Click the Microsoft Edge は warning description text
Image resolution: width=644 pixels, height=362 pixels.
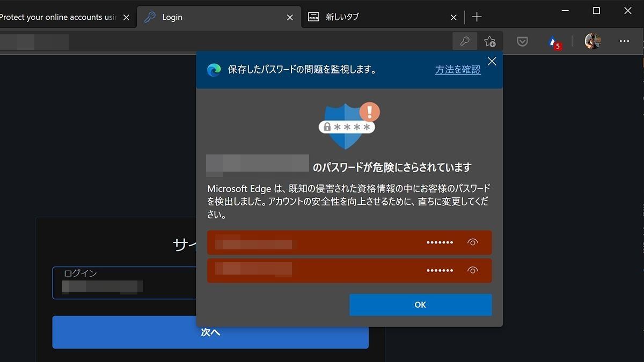pos(349,202)
